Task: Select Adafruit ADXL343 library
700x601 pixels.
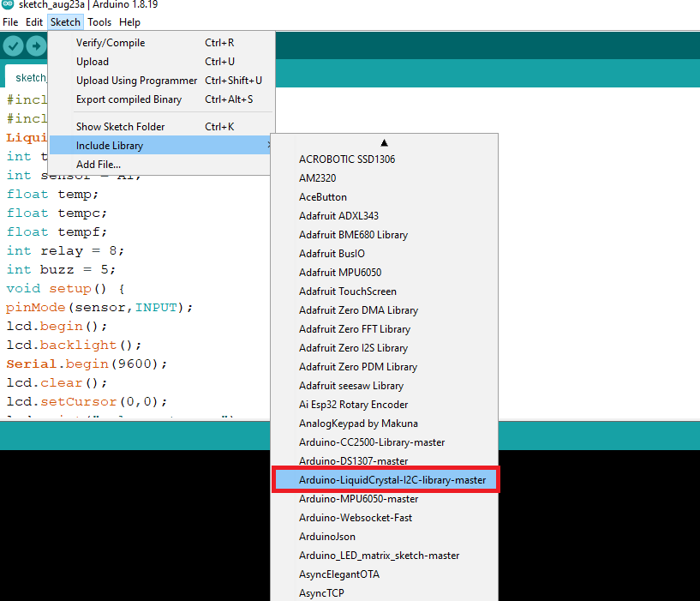Action: 385,216
